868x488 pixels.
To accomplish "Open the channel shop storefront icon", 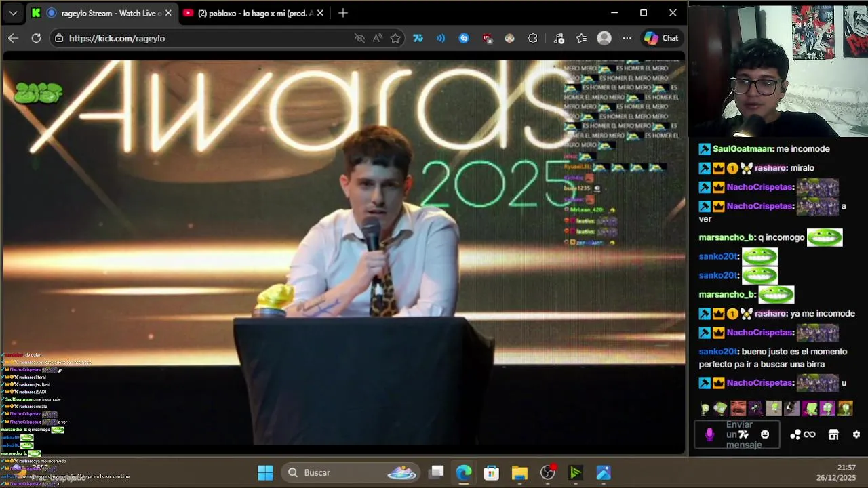I will (x=833, y=434).
